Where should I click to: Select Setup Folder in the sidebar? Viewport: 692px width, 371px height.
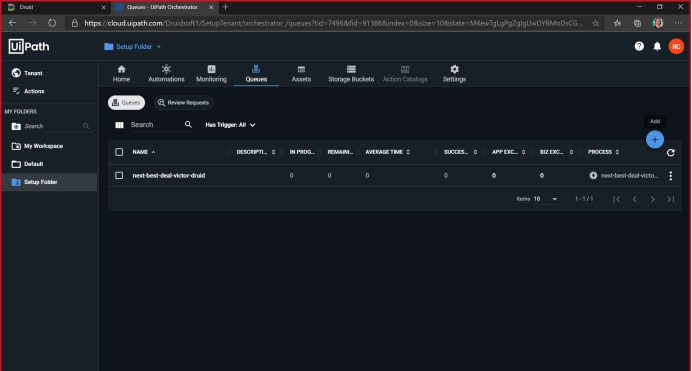(49, 182)
